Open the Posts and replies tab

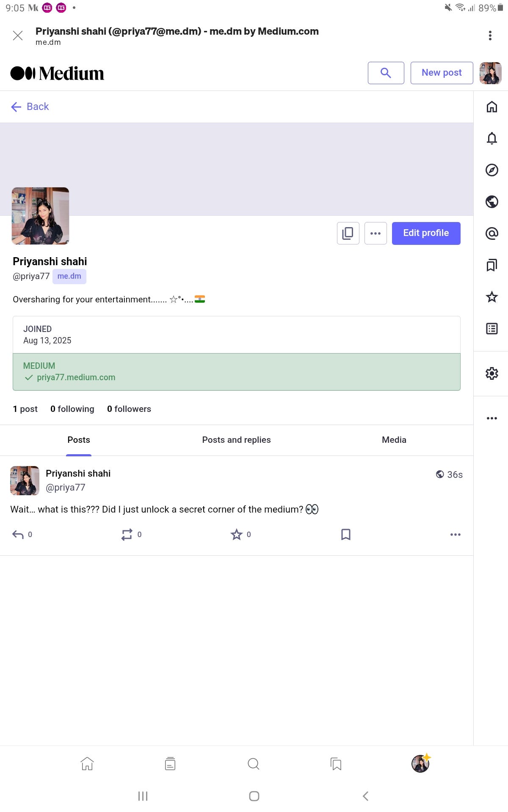point(236,440)
